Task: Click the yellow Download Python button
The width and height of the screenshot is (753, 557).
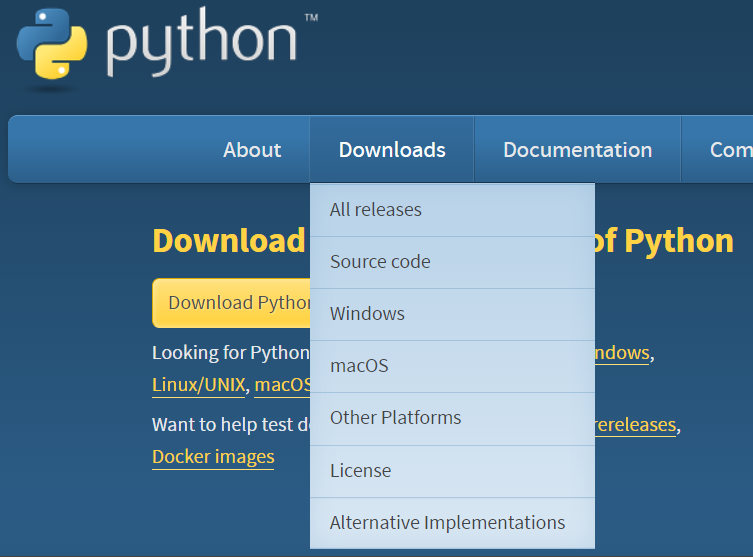Action: (231, 303)
